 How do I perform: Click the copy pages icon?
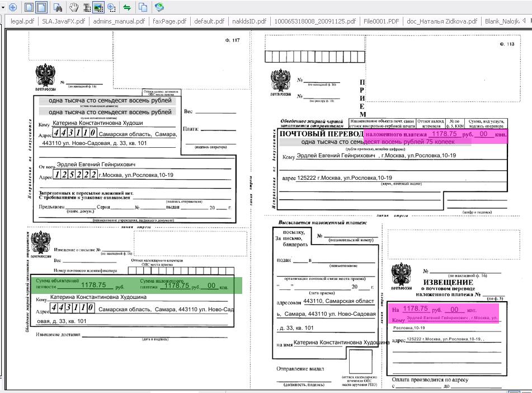pyautogui.click(x=143, y=7)
